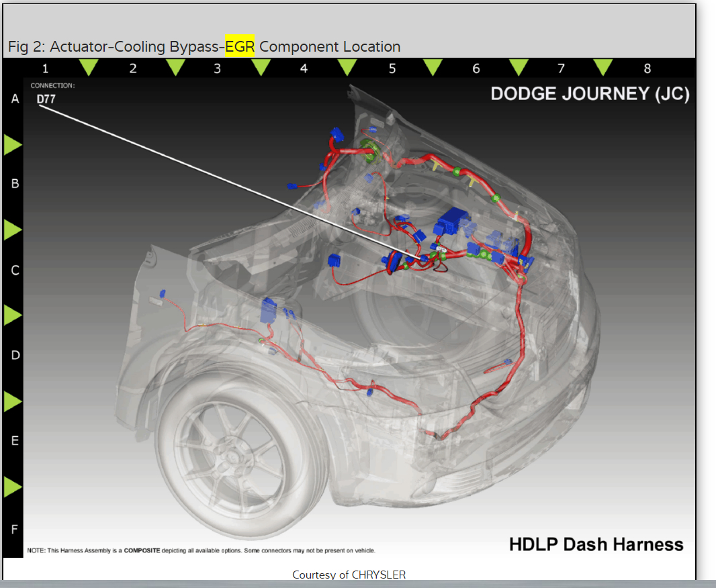Click the composite harness NOTE text

[x=201, y=550]
